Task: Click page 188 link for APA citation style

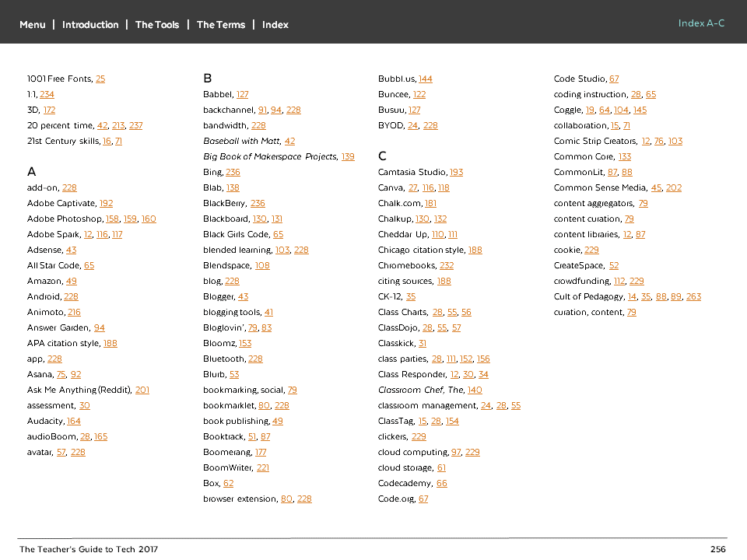Action: (x=110, y=343)
